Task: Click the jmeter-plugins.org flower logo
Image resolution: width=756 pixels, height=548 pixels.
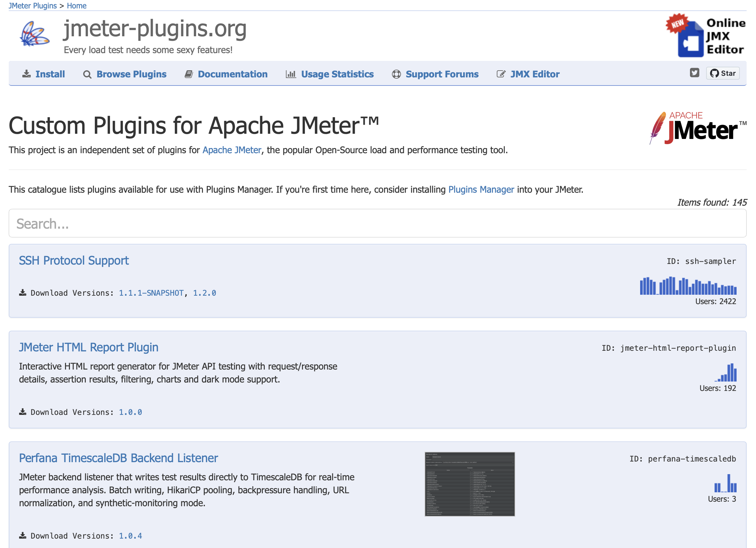Action: point(35,34)
